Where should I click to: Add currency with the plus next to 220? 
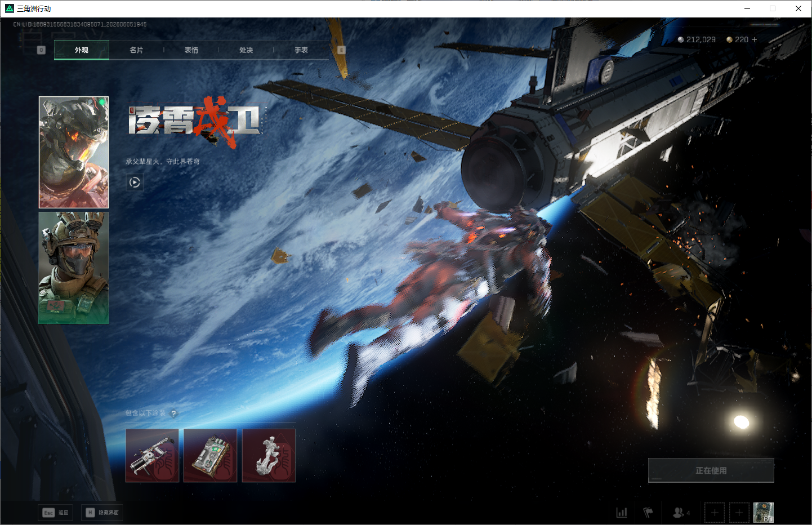(x=754, y=39)
